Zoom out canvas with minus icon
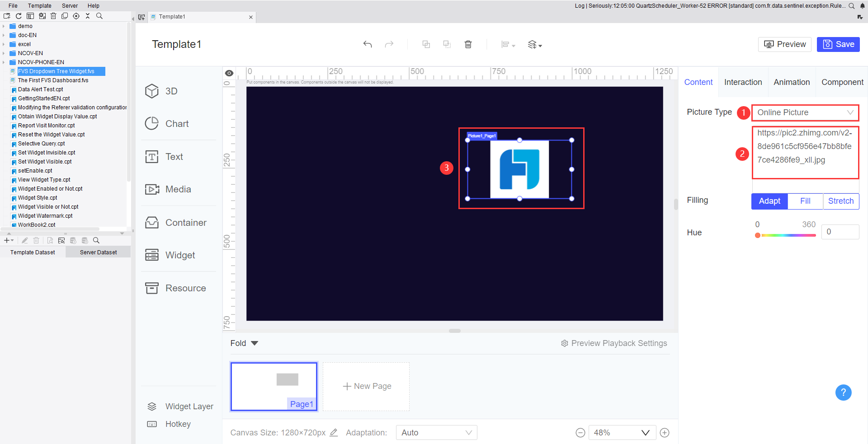The image size is (868, 444). (580, 433)
